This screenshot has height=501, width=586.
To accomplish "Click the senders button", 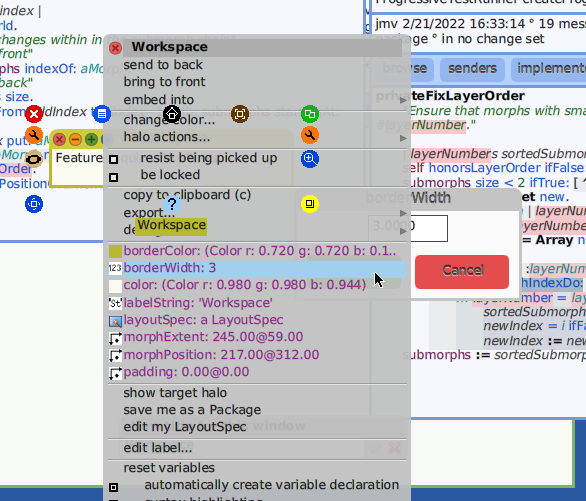I will coord(472,69).
